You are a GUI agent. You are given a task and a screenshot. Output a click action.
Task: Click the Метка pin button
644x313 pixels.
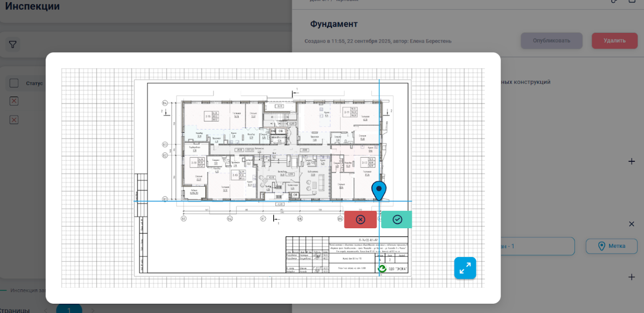pos(611,246)
